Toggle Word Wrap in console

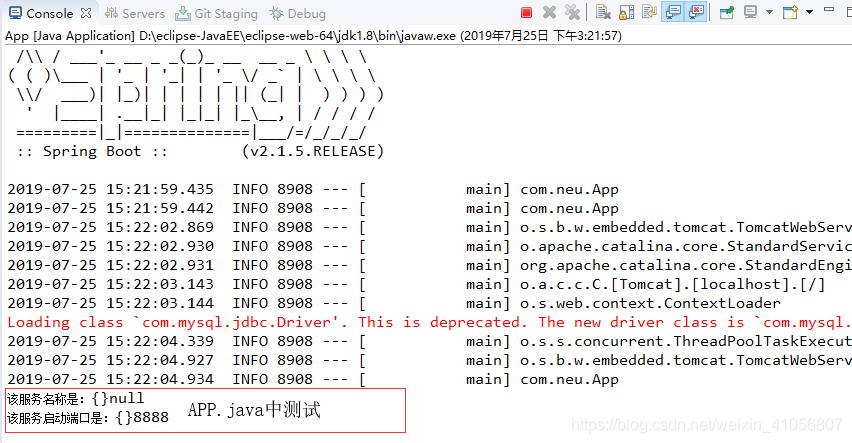[649, 13]
